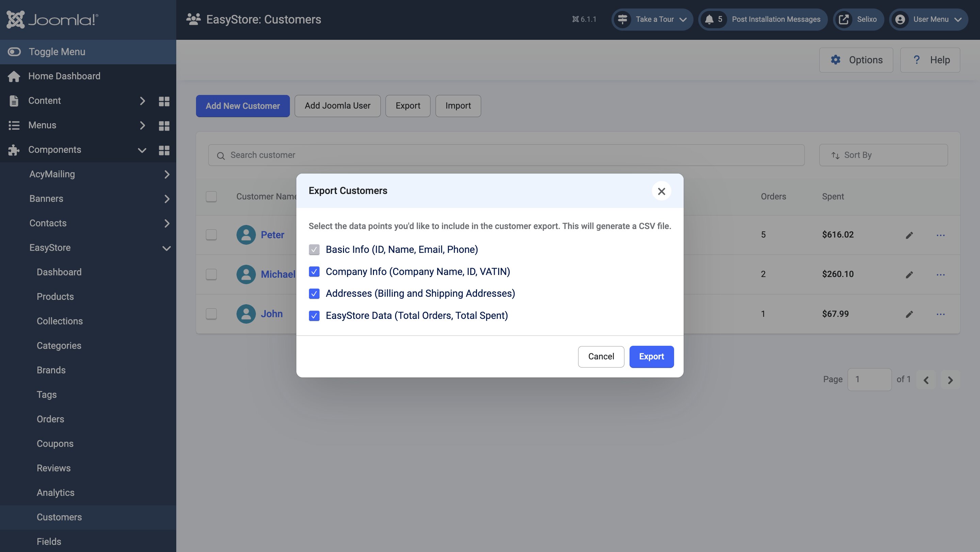Screen dimensions: 980x552
Task: Expand the Contacts submenu arrow
Action: [x=167, y=223]
